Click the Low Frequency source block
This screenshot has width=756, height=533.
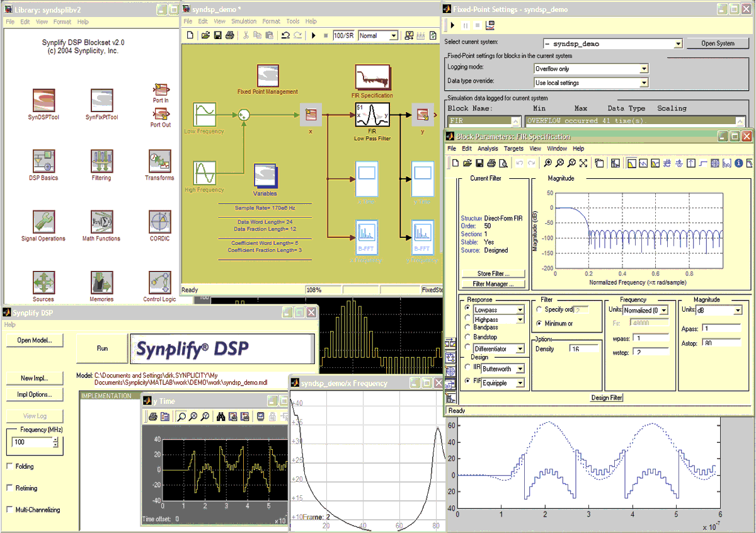(x=204, y=115)
